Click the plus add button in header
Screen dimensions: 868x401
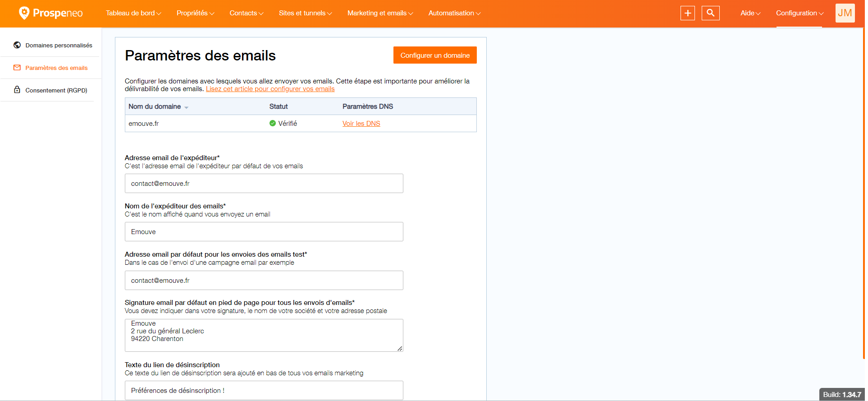pyautogui.click(x=688, y=13)
